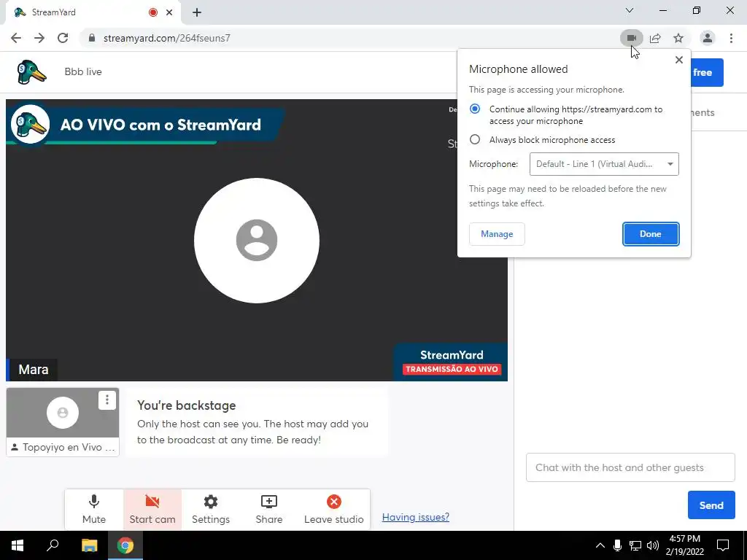The image size is (747, 560).
Task: Click Leave studio button
Action: click(x=334, y=509)
